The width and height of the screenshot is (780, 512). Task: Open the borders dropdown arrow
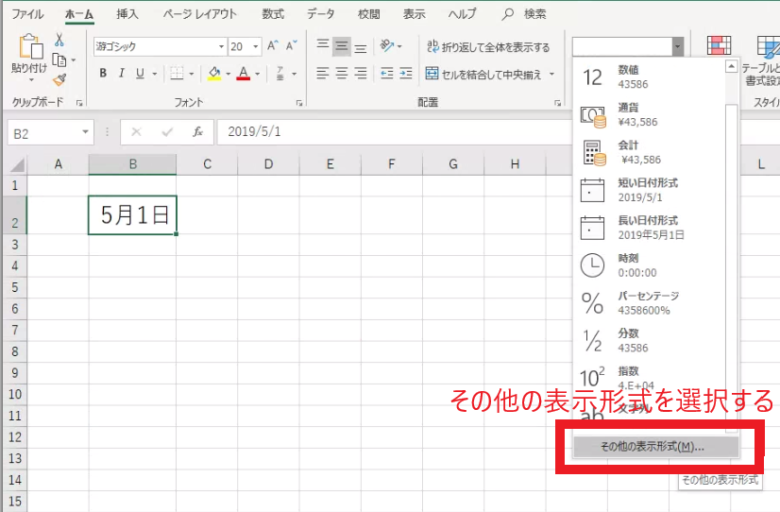191,74
